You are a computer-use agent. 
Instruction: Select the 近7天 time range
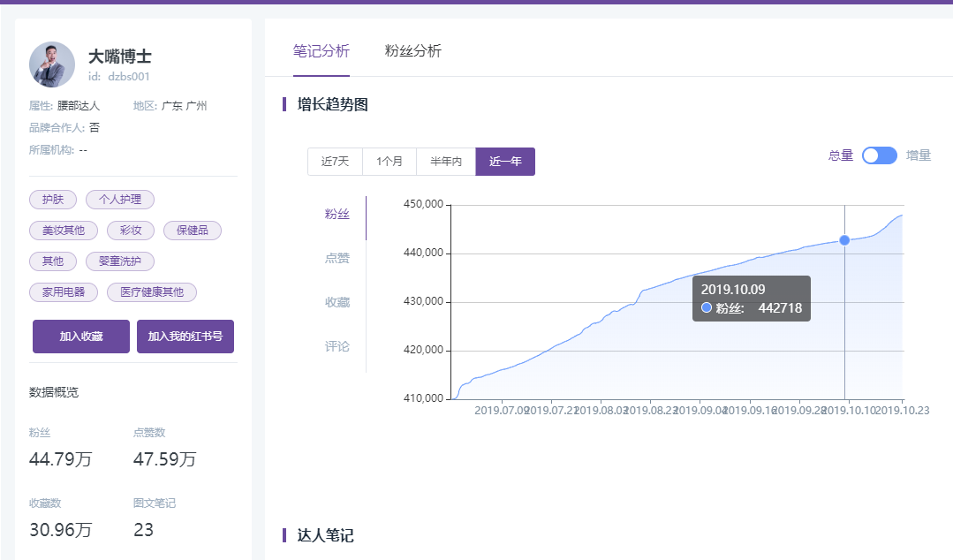335,161
